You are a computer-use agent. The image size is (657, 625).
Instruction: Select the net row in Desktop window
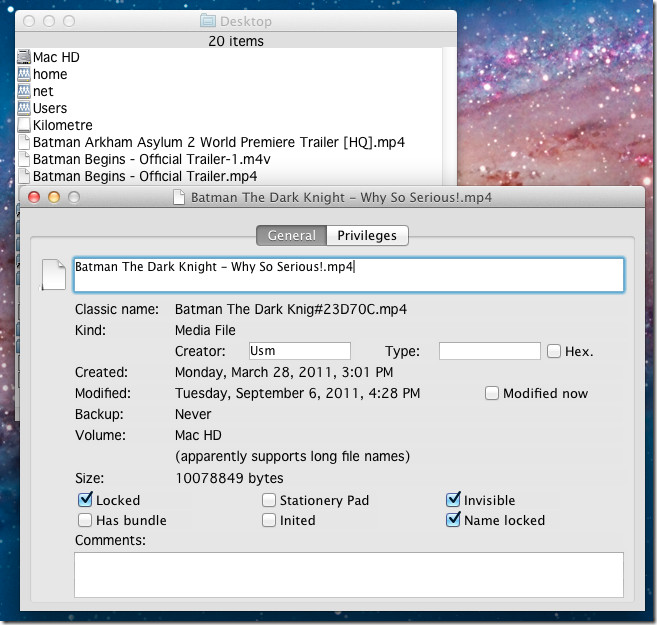tap(230, 91)
